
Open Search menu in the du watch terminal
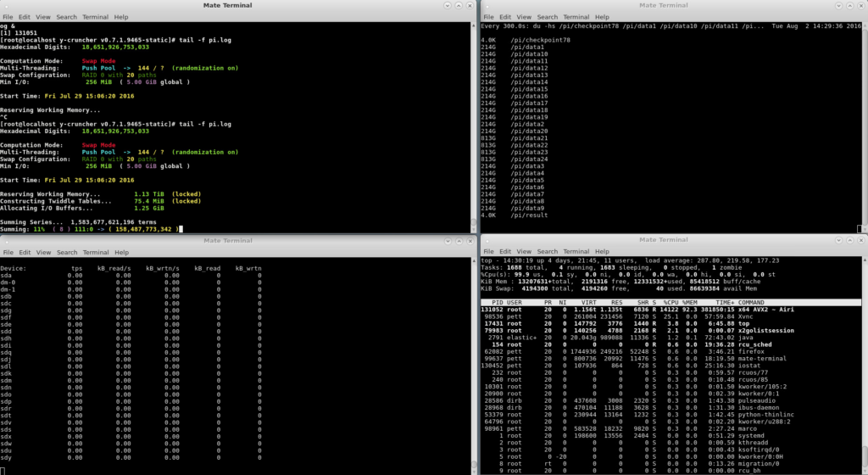547,17
